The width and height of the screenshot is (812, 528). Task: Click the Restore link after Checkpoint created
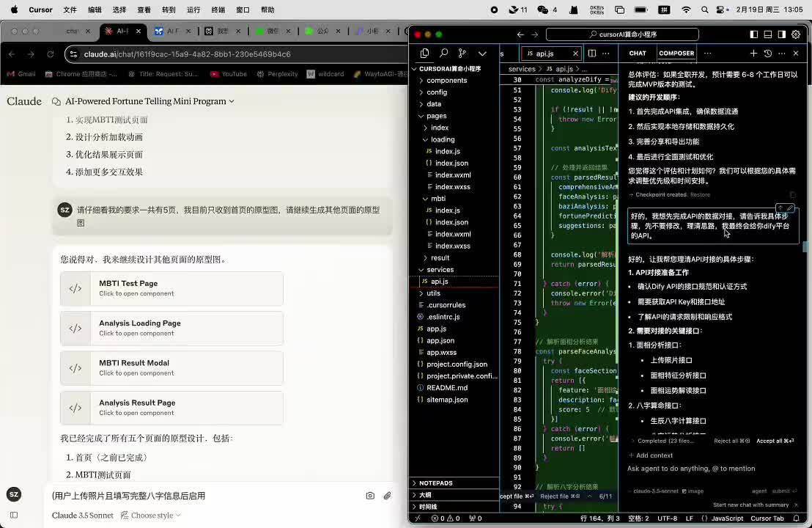700,194
